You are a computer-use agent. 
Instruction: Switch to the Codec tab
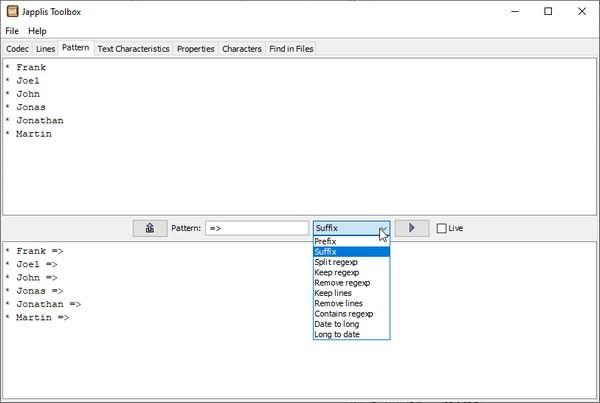point(17,49)
